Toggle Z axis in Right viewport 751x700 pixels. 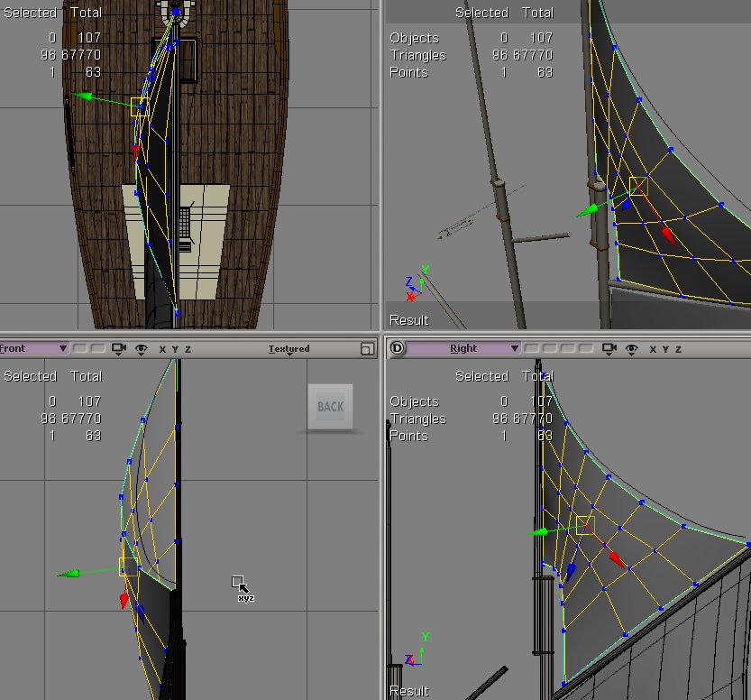tap(678, 348)
